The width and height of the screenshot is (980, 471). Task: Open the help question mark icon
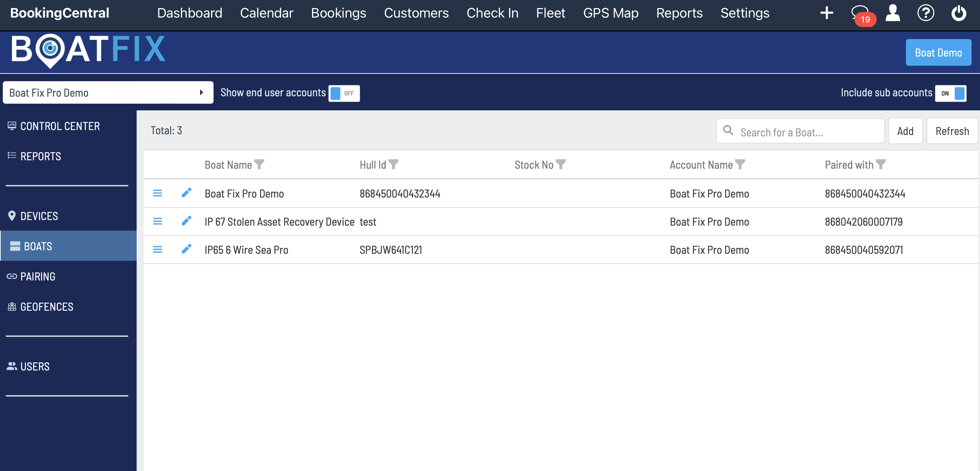point(926,13)
